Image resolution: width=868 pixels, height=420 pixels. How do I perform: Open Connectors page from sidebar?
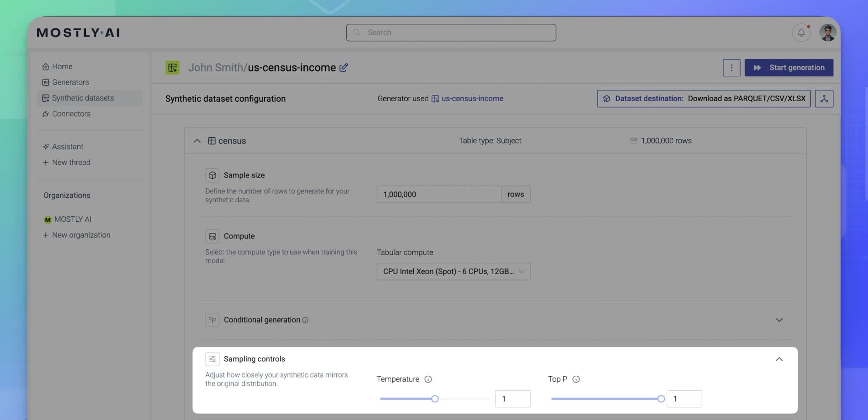pos(71,114)
